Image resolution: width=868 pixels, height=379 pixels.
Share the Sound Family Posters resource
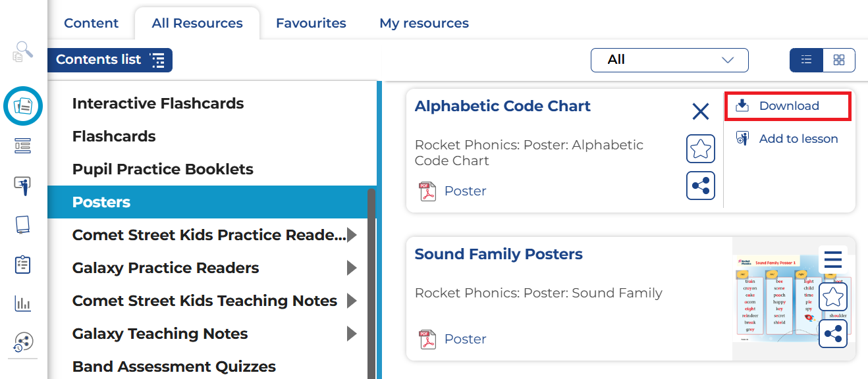[x=833, y=334]
